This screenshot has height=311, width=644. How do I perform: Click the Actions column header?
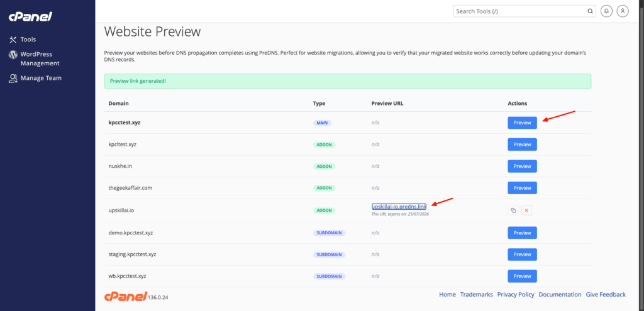[518, 104]
